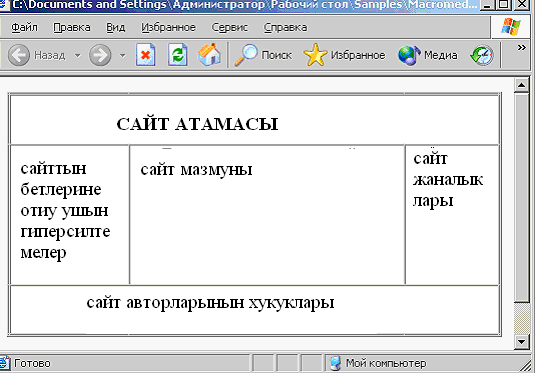Viewport: 535px width, 373px height.
Task: Open Поиск search magnifier button
Action: pyautogui.click(x=263, y=55)
